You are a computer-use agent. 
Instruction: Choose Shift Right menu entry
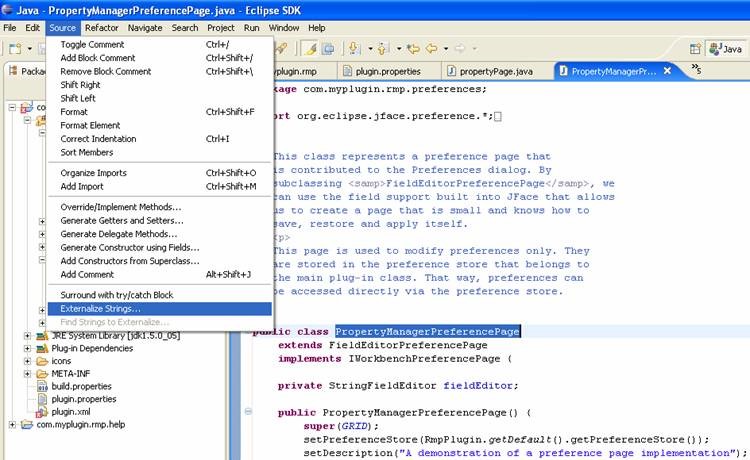160,85
